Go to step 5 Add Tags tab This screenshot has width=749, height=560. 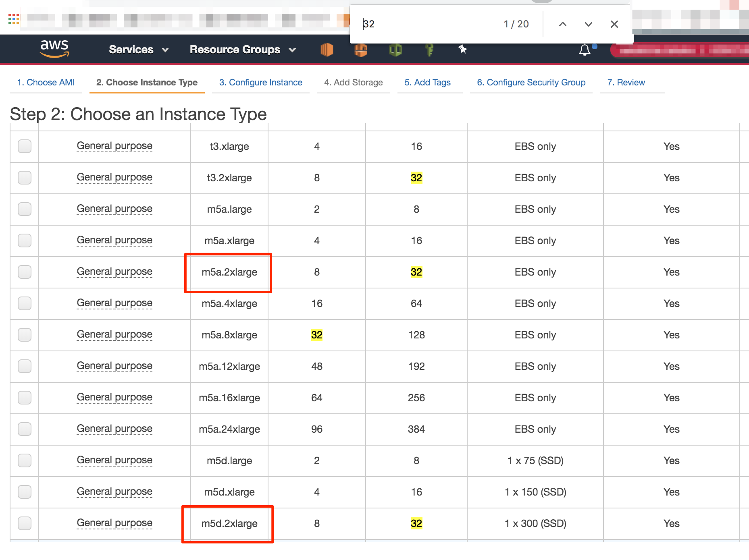click(x=428, y=83)
